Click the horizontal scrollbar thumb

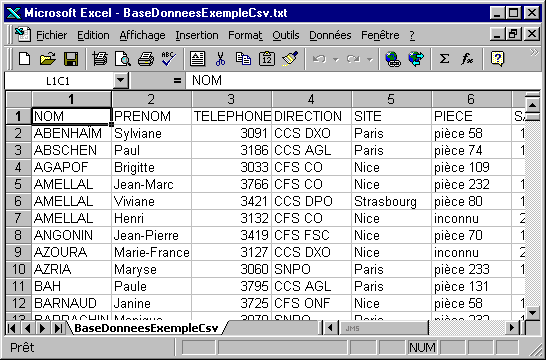[x=383, y=328]
